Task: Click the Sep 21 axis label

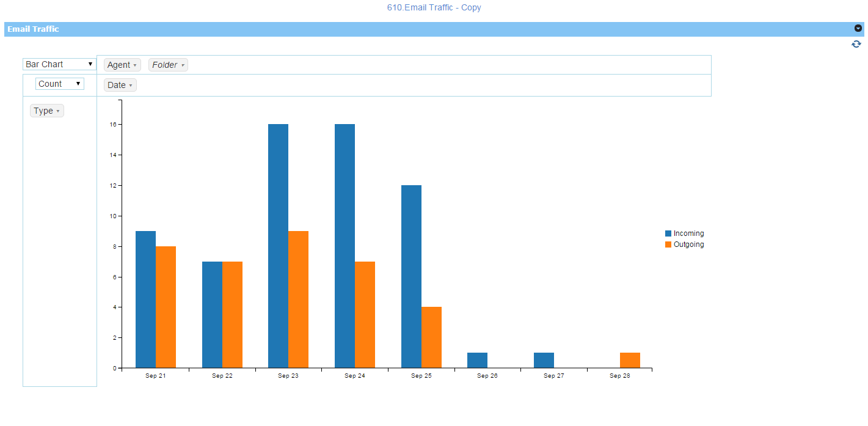Action: [156, 376]
